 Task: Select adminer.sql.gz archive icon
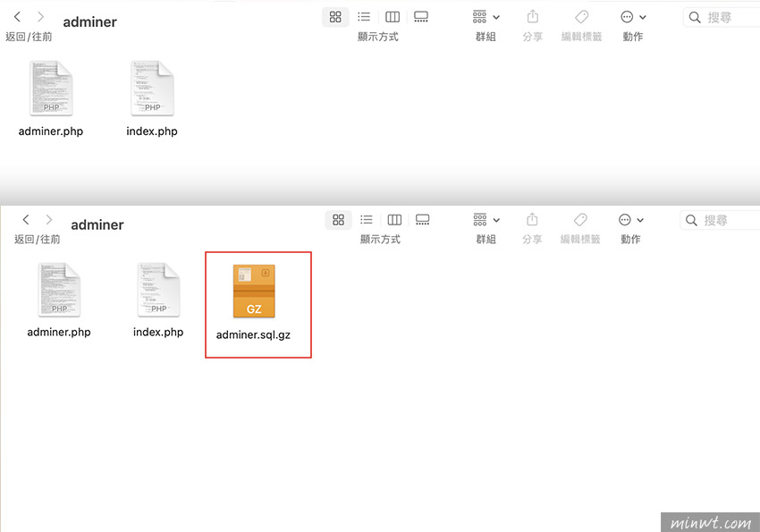click(x=254, y=291)
